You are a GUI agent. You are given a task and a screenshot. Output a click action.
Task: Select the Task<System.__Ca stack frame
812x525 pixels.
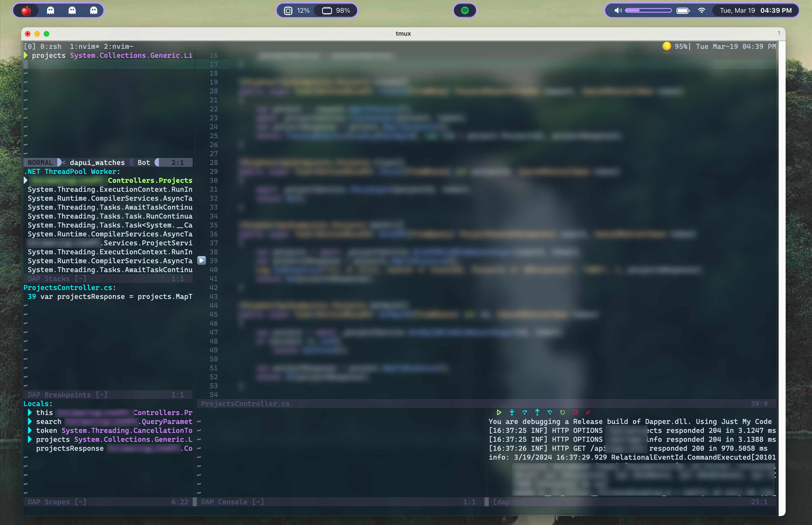pos(110,225)
